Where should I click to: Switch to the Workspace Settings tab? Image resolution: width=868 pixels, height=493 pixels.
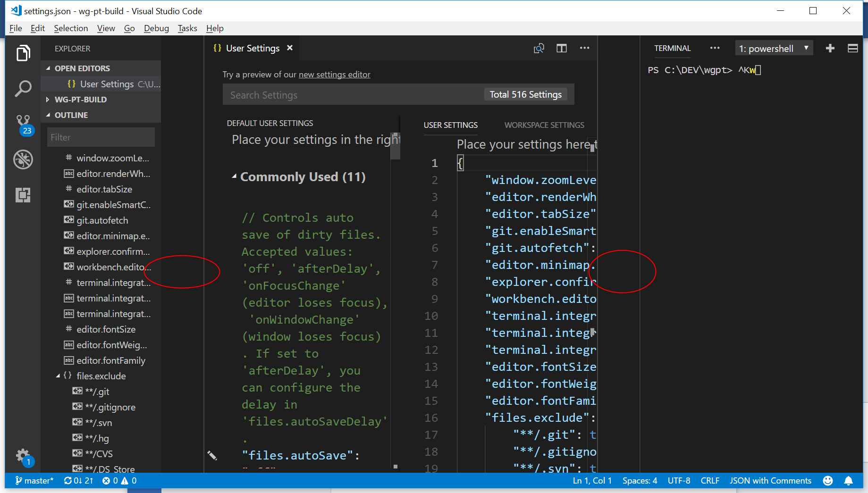[544, 125]
